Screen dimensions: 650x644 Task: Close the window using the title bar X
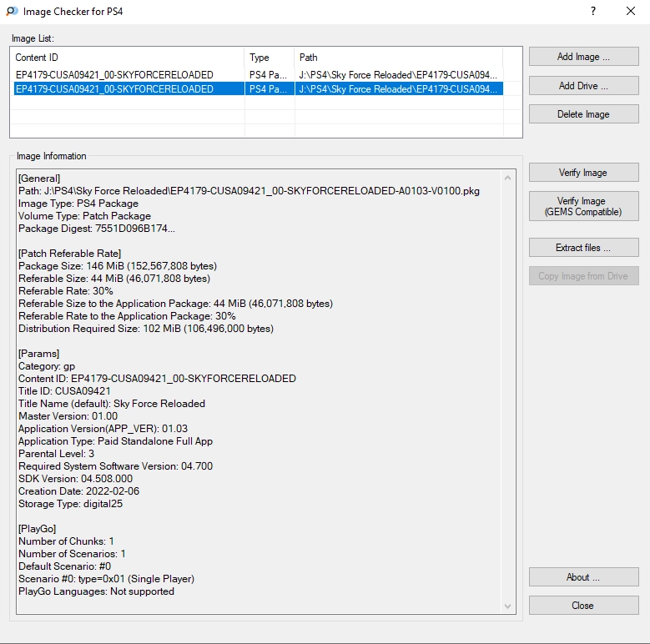tap(631, 12)
